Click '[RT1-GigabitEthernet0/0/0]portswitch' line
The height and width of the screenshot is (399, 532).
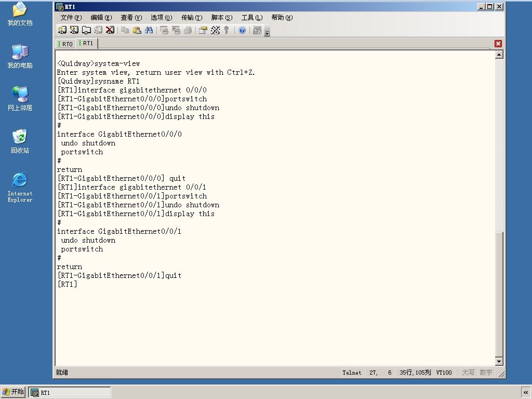coord(132,99)
